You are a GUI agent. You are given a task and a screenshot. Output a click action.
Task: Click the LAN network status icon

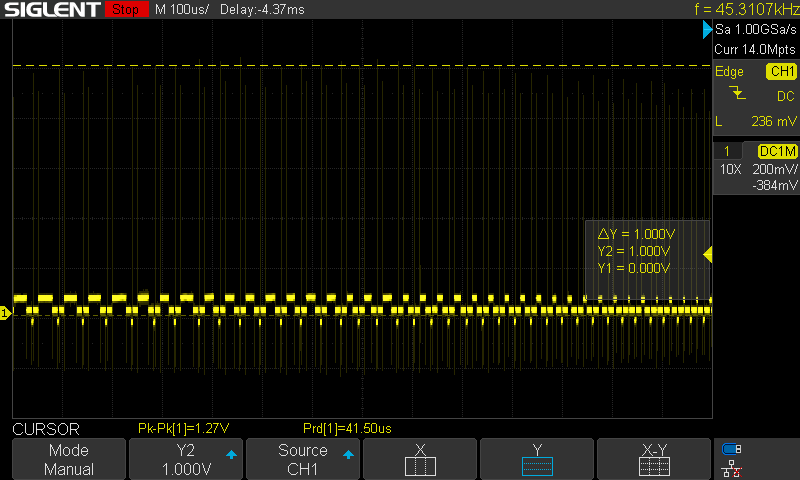point(732,468)
